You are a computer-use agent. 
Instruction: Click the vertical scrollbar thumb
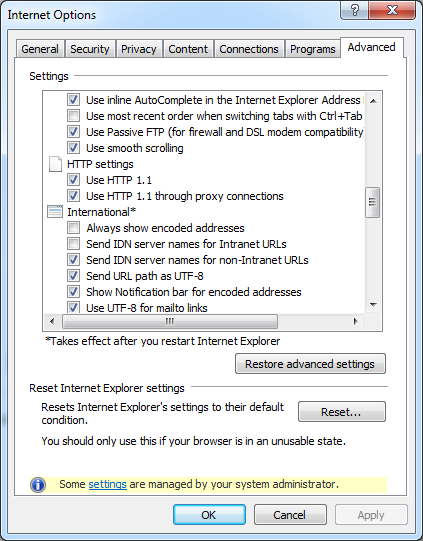(x=373, y=202)
